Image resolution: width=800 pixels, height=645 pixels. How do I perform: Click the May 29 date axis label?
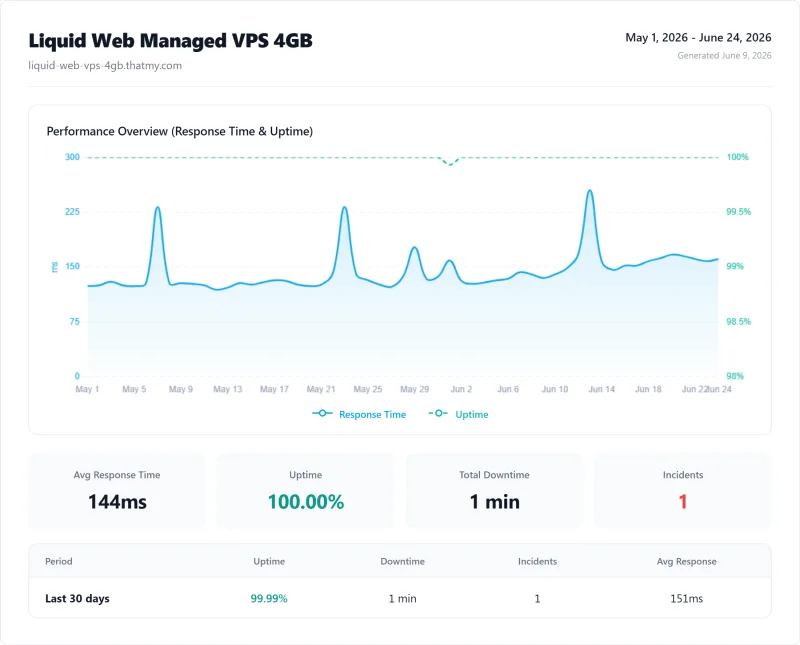(414, 389)
